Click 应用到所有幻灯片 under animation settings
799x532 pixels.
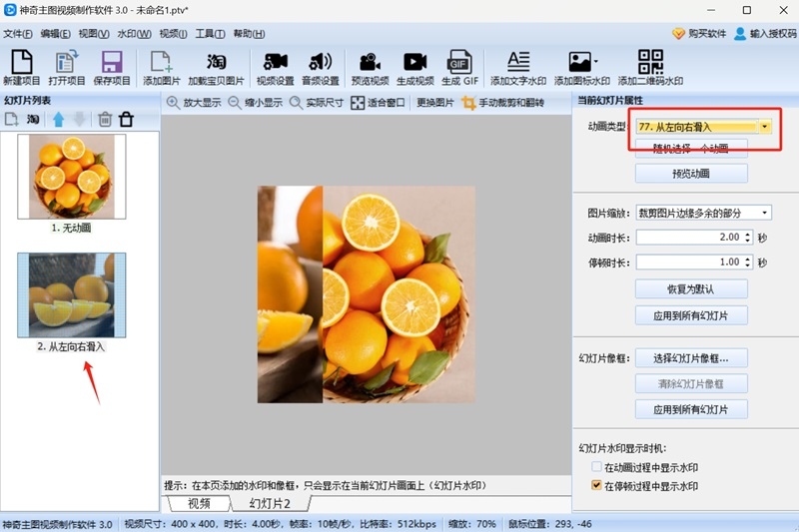(691, 315)
